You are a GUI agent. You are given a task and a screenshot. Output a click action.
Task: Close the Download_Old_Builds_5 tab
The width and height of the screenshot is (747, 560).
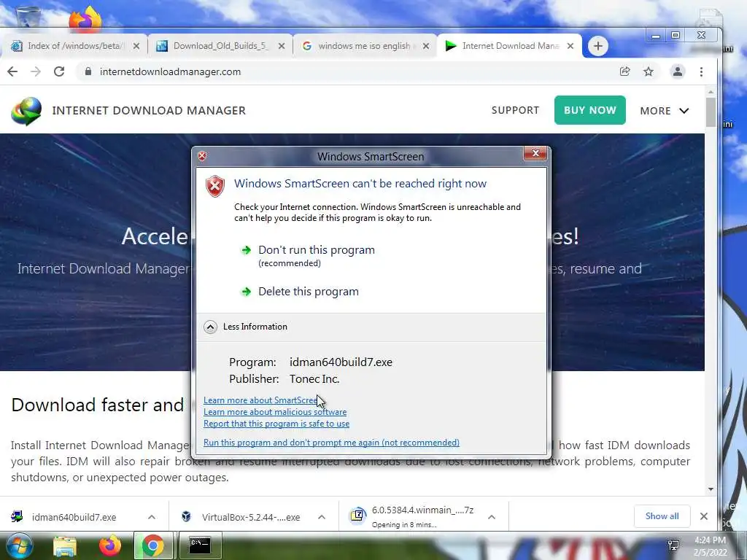(282, 46)
